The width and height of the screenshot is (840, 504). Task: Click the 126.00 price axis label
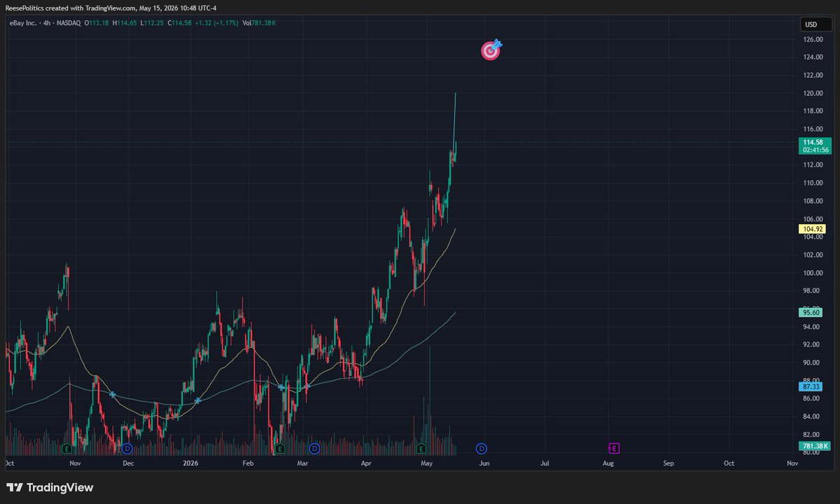point(812,39)
